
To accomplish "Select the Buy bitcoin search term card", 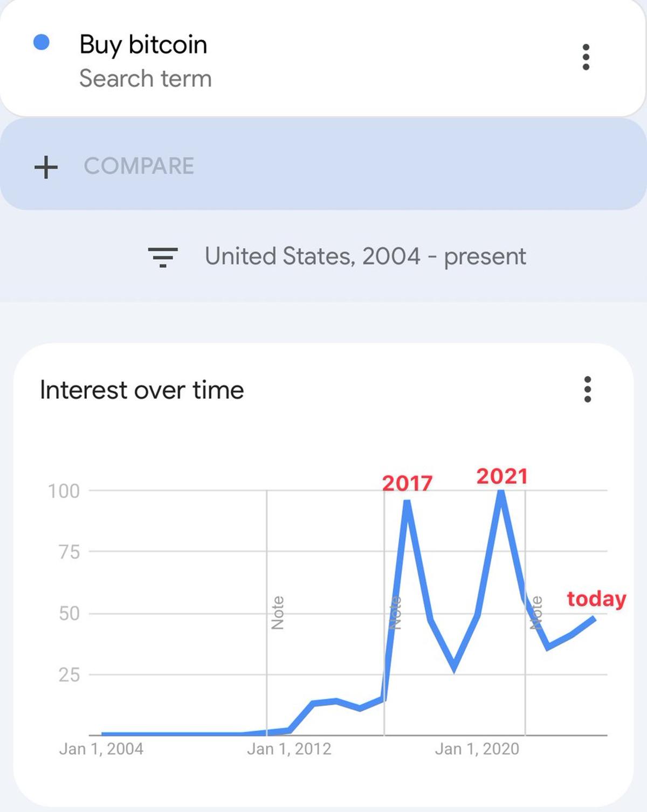I will click(323, 59).
